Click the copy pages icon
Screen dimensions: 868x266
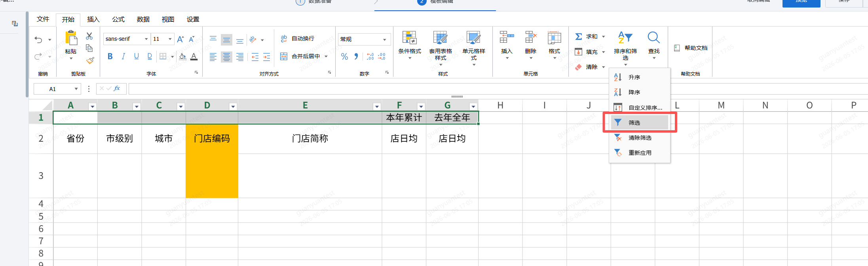click(x=89, y=48)
